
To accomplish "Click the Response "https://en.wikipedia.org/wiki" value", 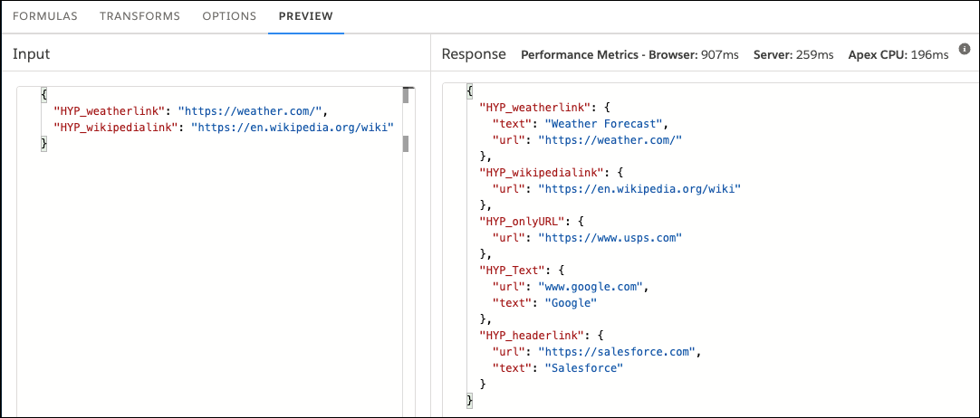I will click(640, 188).
